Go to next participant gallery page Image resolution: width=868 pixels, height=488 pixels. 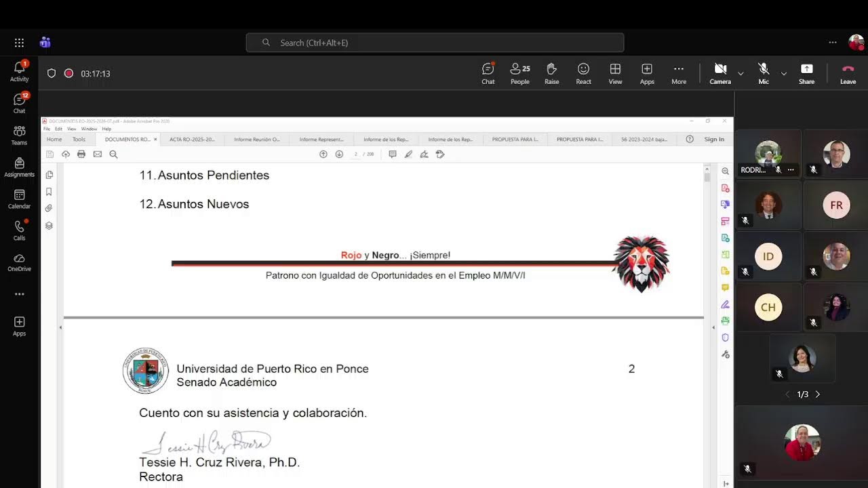click(x=818, y=394)
